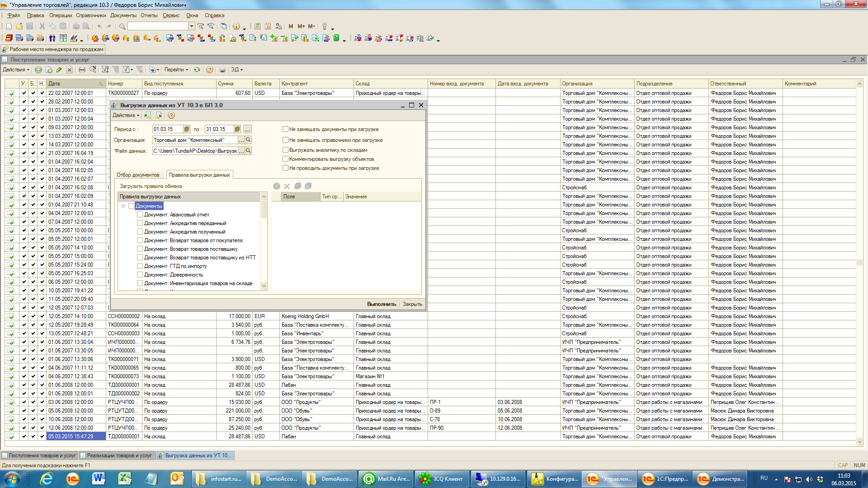
Task: Click the printer icon in list toolbar
Action: coord(222,70)
